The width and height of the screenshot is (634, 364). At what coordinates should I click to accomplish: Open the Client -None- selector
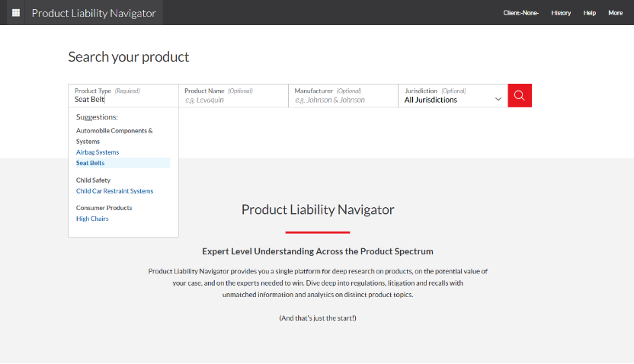pos(520,13)
